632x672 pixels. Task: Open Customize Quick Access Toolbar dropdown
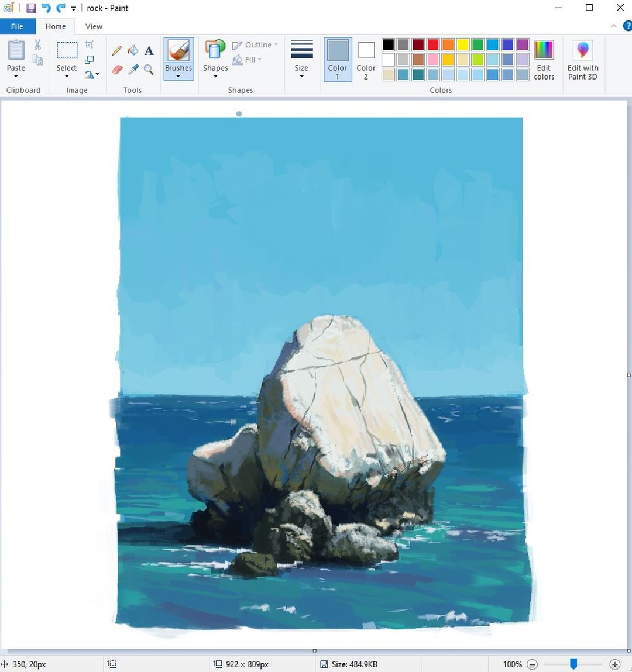[74, 9]
